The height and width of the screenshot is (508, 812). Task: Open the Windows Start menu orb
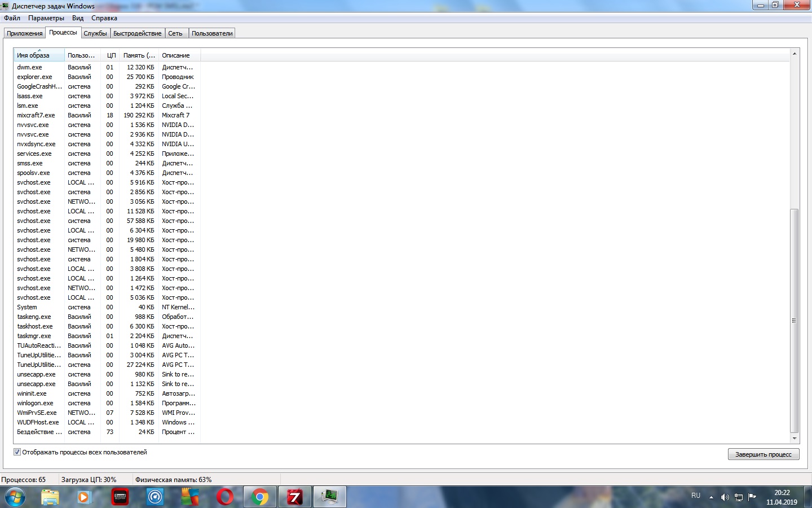pyautogui.click(x=15, y=497)
